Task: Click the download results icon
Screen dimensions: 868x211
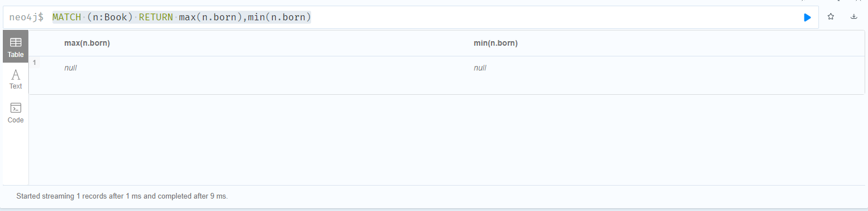Action: coord(854,17)
